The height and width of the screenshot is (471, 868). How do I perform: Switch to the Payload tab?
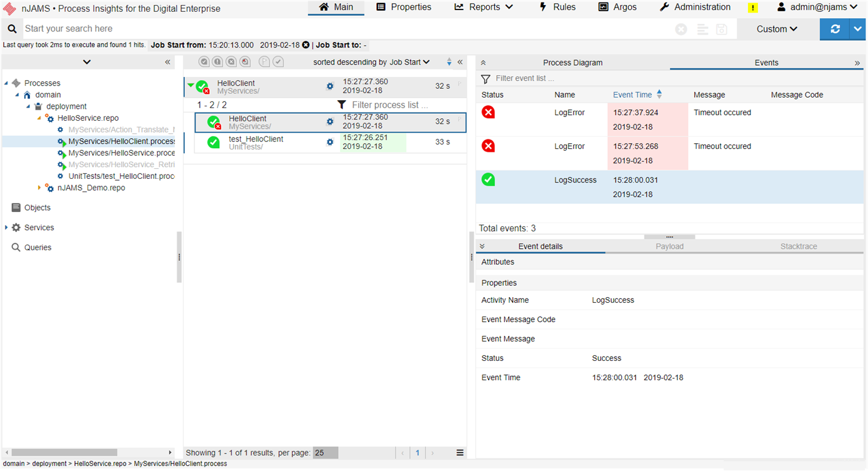coord(669,246)
